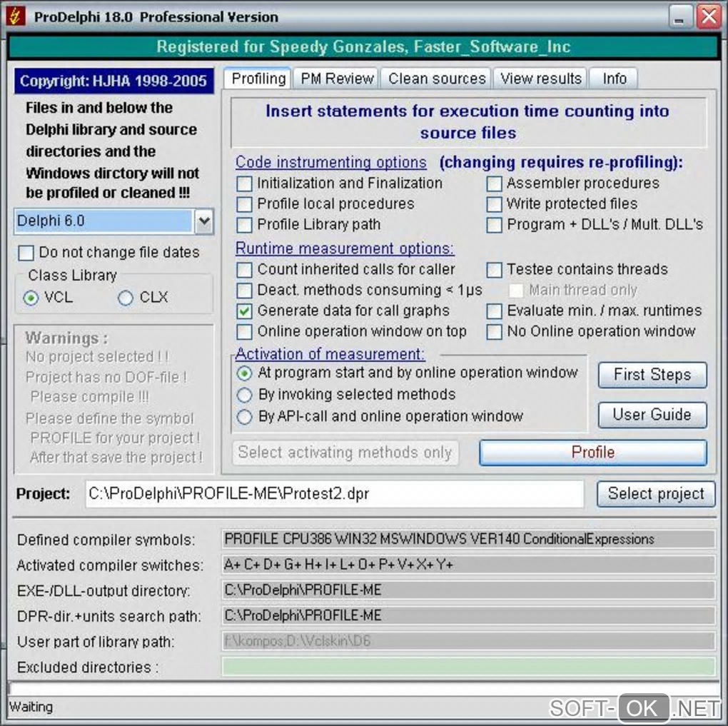This screenshot has width=728, height=726.
Task: Enable Online operation window on top
Action: tap(244, 332)
